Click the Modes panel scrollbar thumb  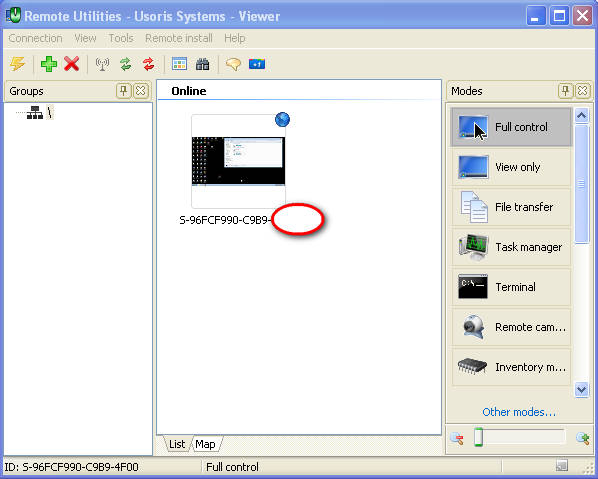(x=582, y=184)
